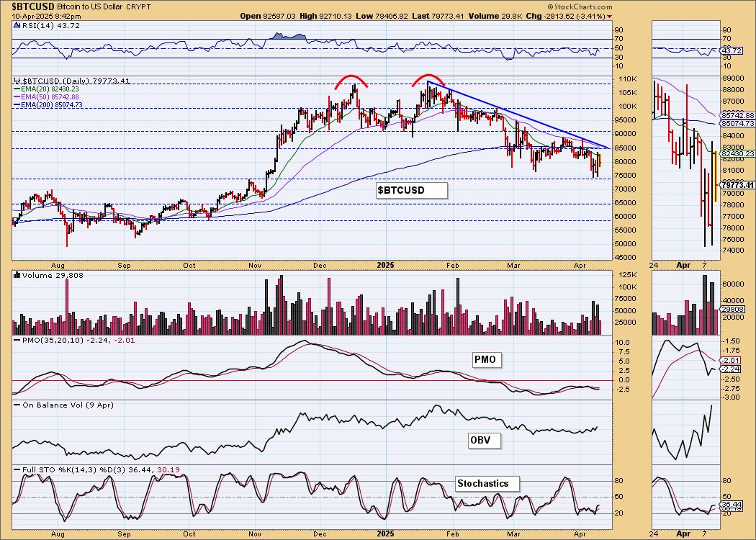Click the purple line marker of EMA(50) legend
The height and width of the screenshot is (540, 756).
pos(17,97)
